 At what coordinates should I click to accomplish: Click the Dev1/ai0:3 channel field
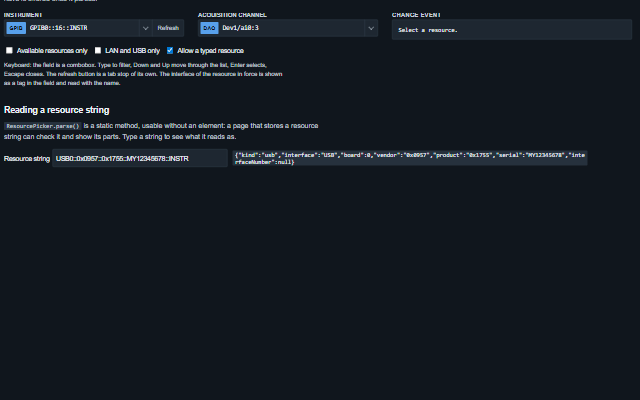[x=292, y=28]
